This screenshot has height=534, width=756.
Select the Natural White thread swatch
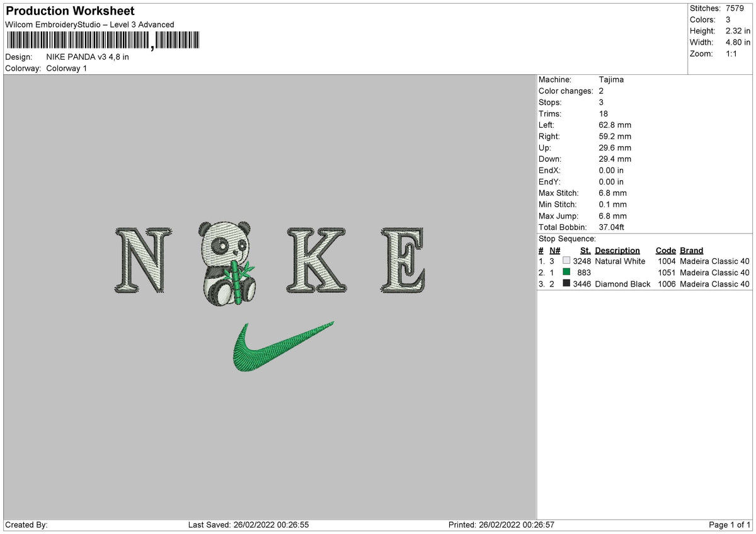tap(565, 261)
